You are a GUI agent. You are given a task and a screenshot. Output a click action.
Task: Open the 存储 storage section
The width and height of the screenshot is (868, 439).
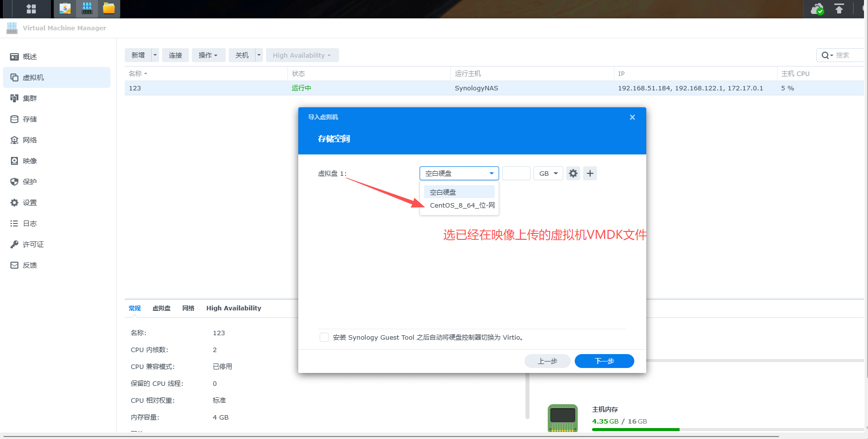coord(57,119)
